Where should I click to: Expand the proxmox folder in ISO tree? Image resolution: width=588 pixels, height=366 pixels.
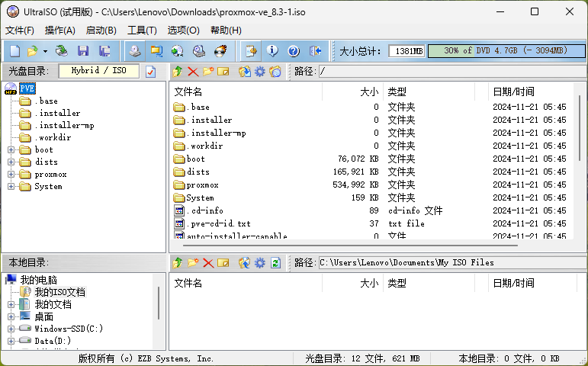tap(11, 175)
